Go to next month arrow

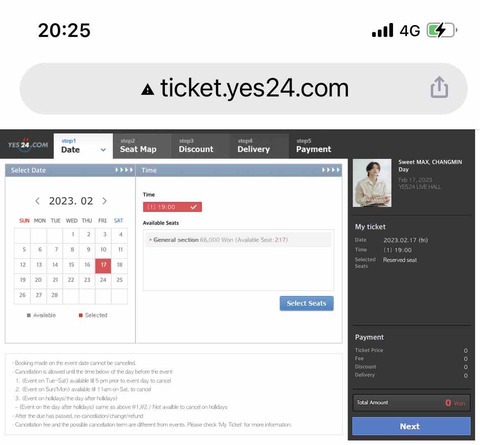105,201
